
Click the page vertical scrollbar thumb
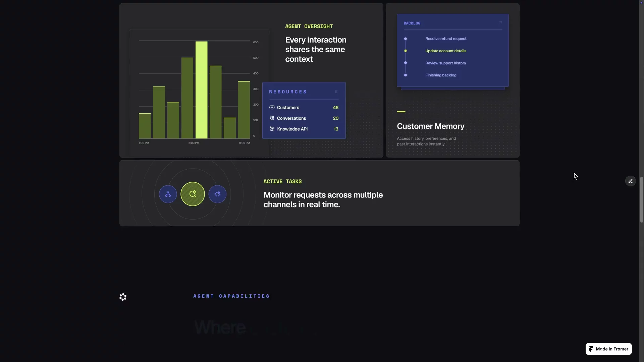pyautogui.click(x=641, y=200)
